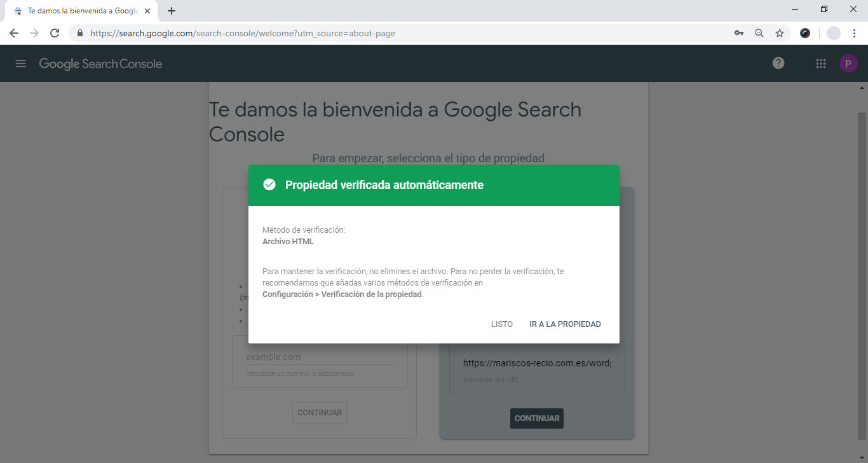Open the purple P account avatar

[848, 64]
